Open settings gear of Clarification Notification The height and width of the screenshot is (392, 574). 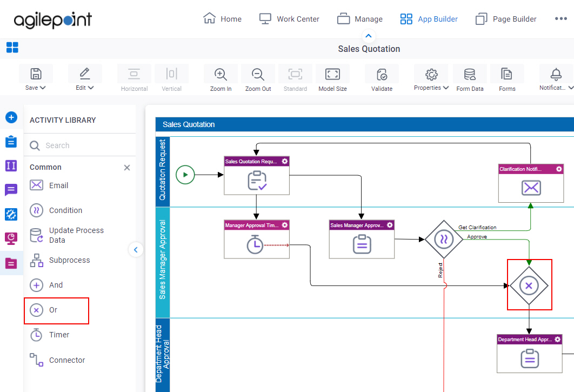tap(559, 169)
